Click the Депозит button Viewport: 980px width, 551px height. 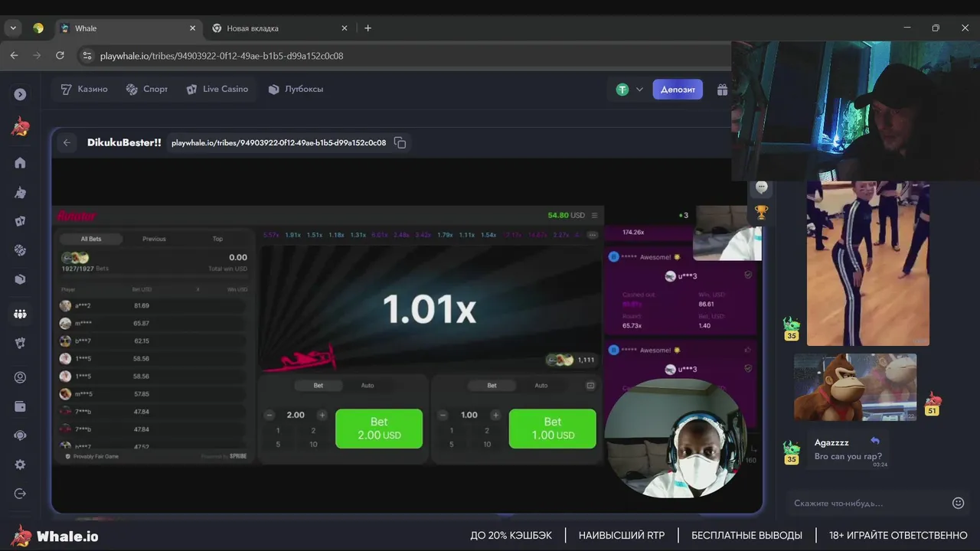[678, 90]
